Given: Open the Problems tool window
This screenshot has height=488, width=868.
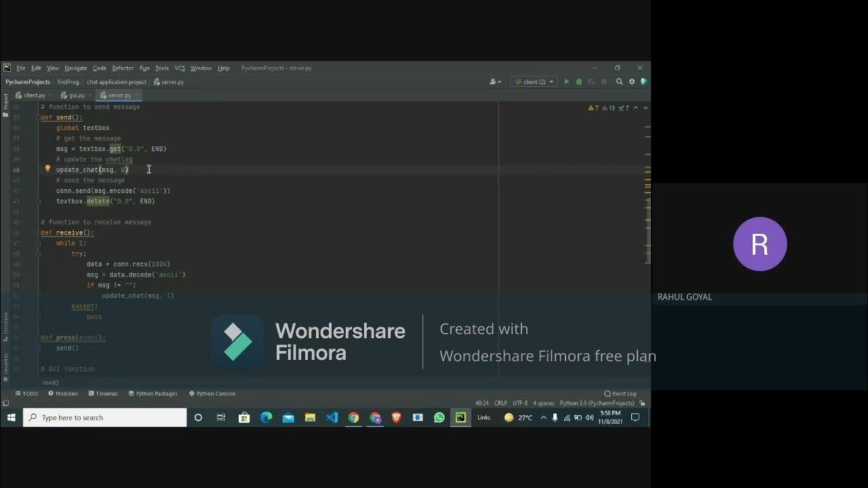Looking at the screenshot, I should (63, 394).
